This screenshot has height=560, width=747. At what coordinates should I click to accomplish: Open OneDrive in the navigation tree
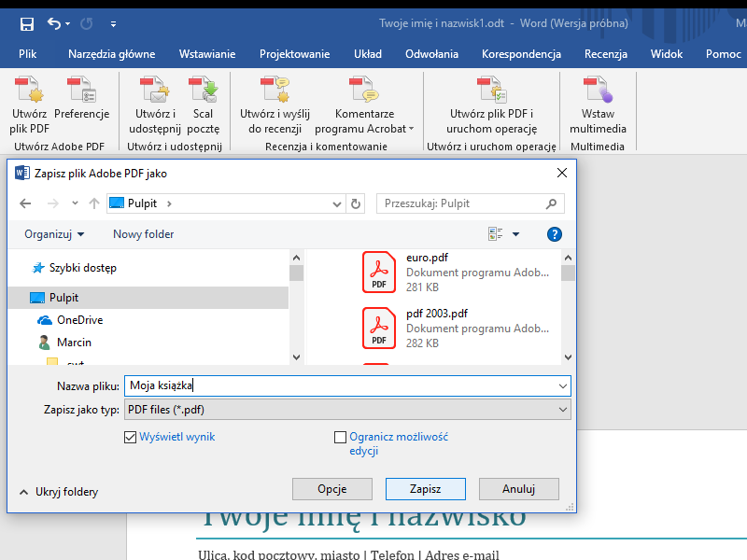[79, 320]
